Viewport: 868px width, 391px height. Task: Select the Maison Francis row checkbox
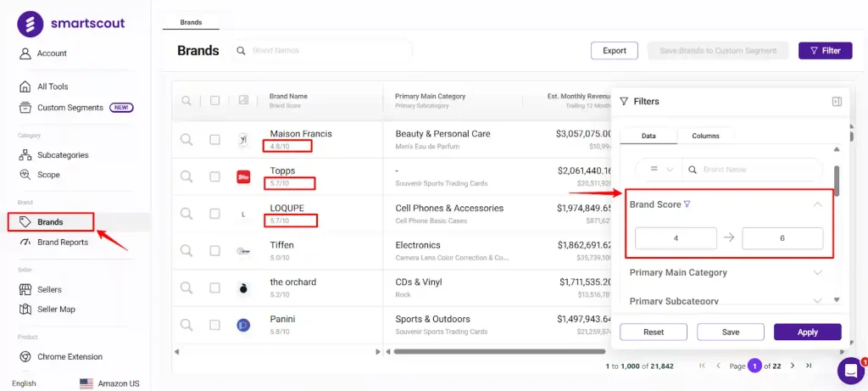tap(214, 140)
